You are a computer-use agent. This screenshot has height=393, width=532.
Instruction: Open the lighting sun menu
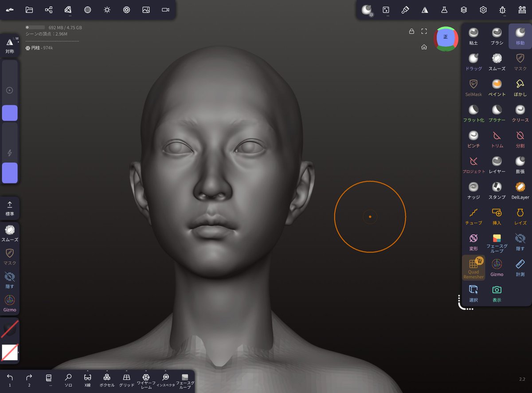pyautogui.click(x=107, y=10)
